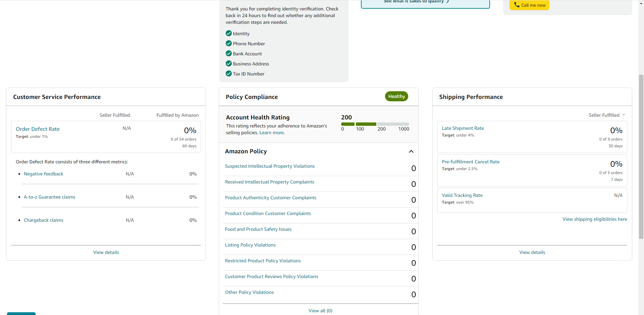
Task: Open Suspected Intellectual Property Violations
Action: [270, 166]
